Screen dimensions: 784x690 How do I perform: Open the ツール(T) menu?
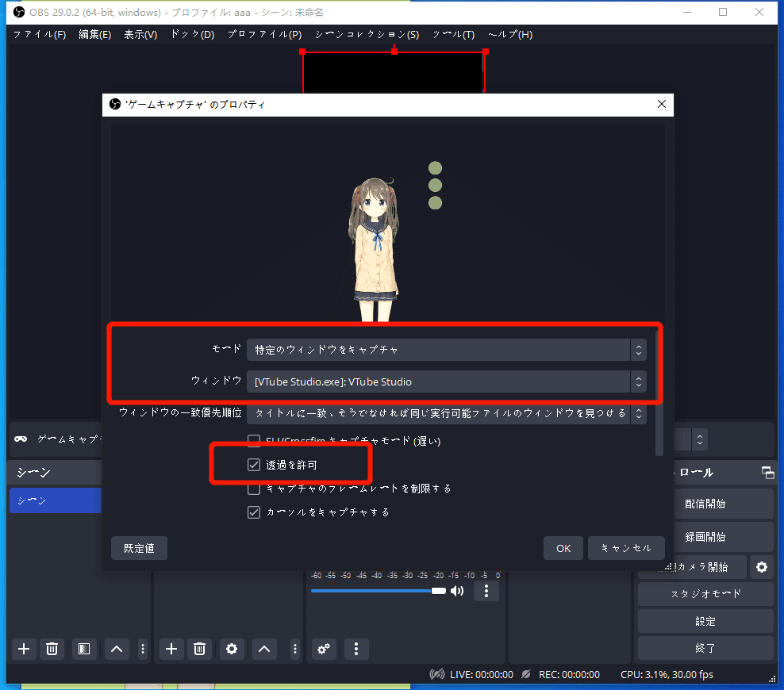(x=454, y=34)
